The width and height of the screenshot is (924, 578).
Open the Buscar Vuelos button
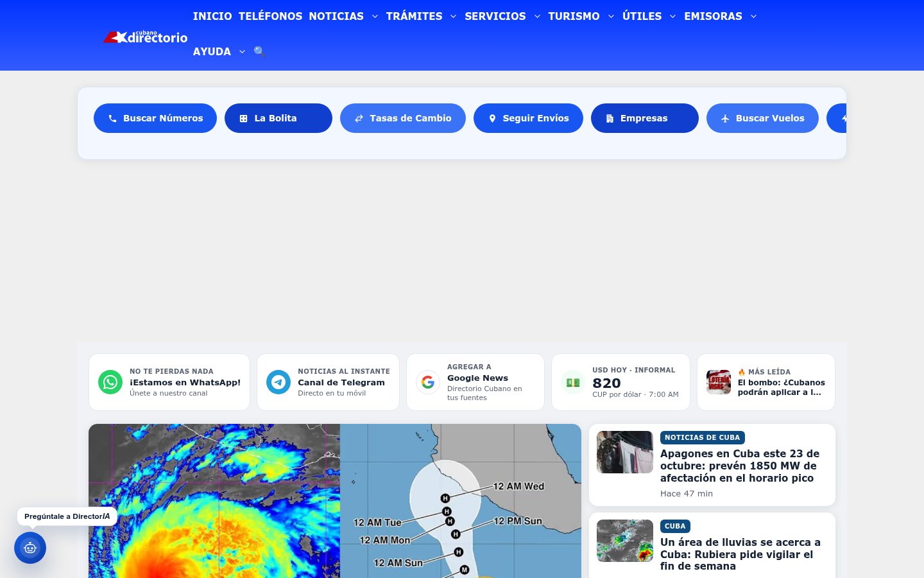point(762,118)
